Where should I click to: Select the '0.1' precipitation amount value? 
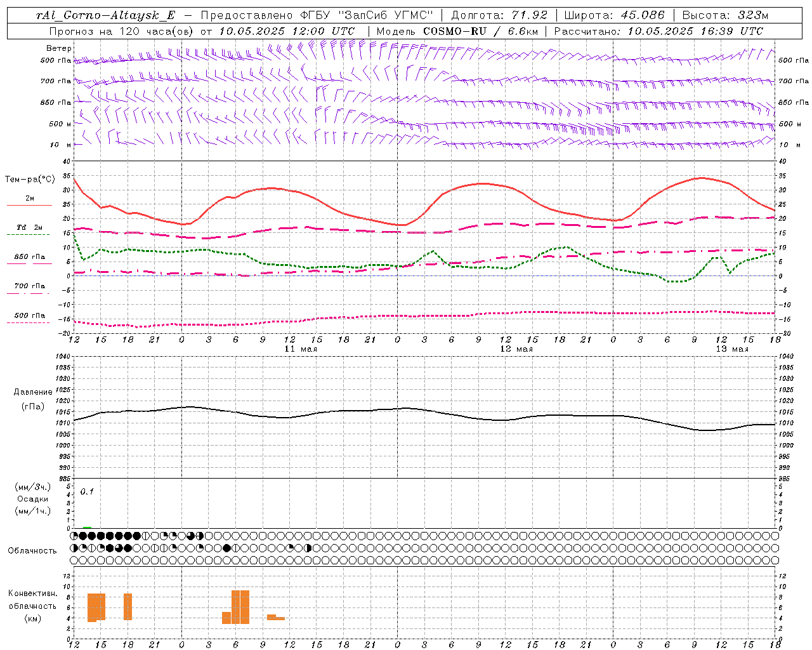point(87,492)
